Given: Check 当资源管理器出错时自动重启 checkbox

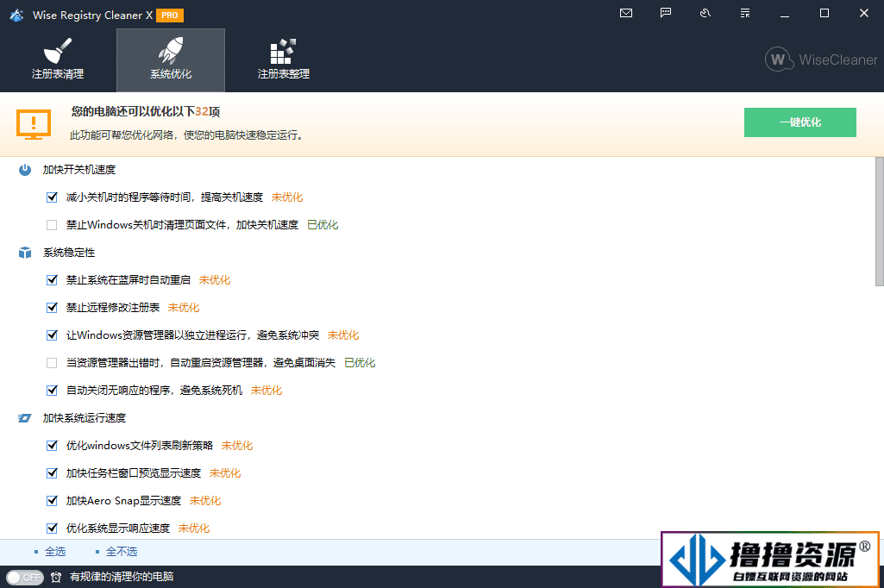Looking at the screenshot, I should pyautogui.click(x=52, y=363).
